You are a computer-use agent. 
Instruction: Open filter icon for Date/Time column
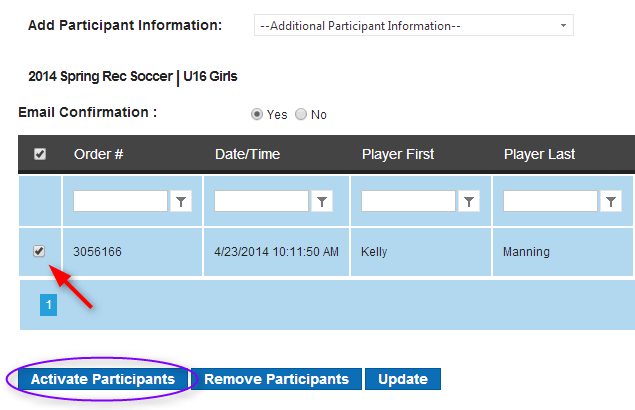[x=322, y=201]
